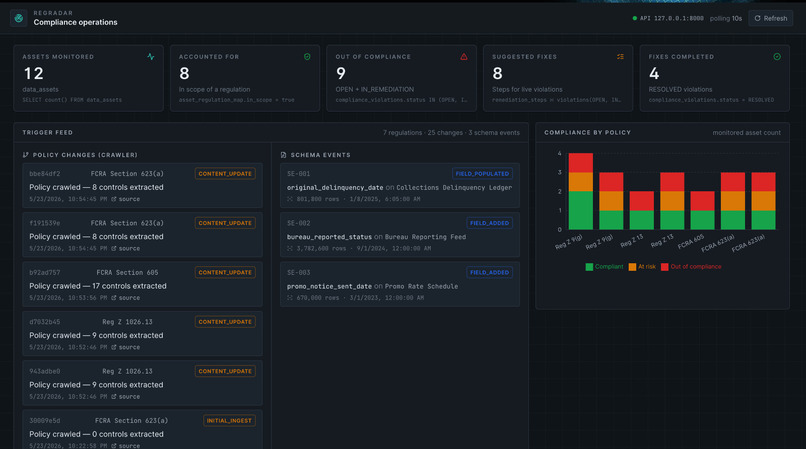The width and height of the screenshot is (806, 449).
Task: Click 'bureau_reported_status' field name
Action: click(329, 237)
